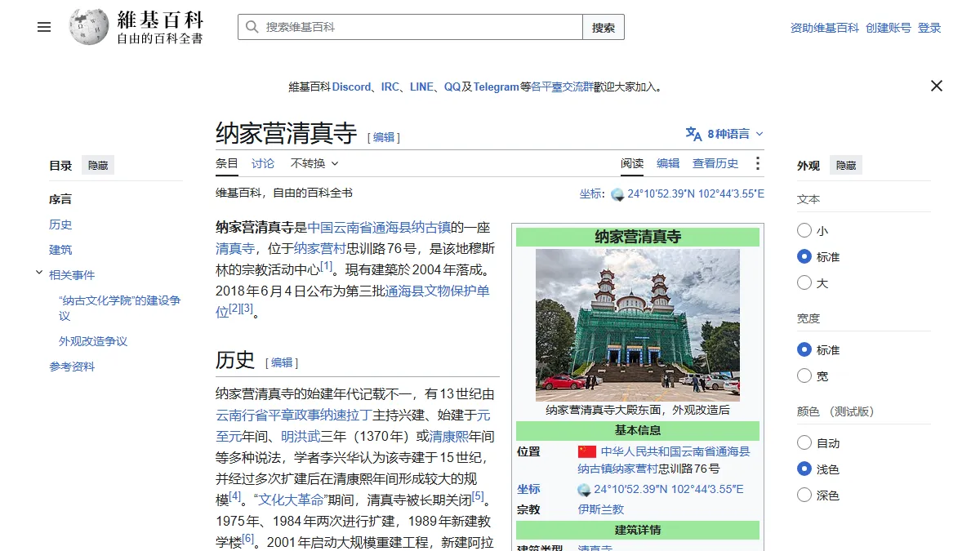Image resolution: width=980 pixels, height=551 pixels.
Task: Open the 查看历史 tab
Action: point(715,163)
